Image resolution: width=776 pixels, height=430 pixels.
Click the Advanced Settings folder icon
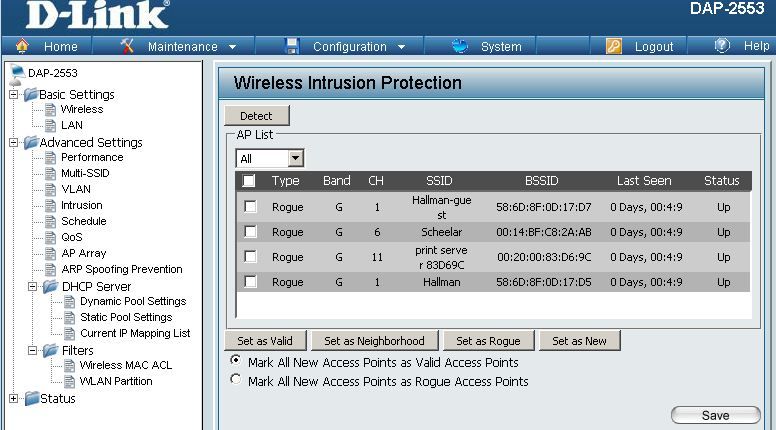click(31, 143)
